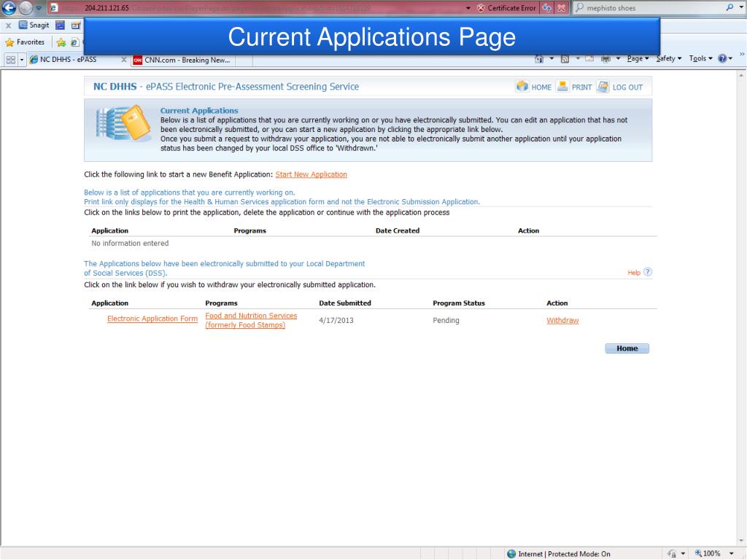Click the Snagit capture profile icon
This screenshot has width=747, height=560.
tap(75, 26)
